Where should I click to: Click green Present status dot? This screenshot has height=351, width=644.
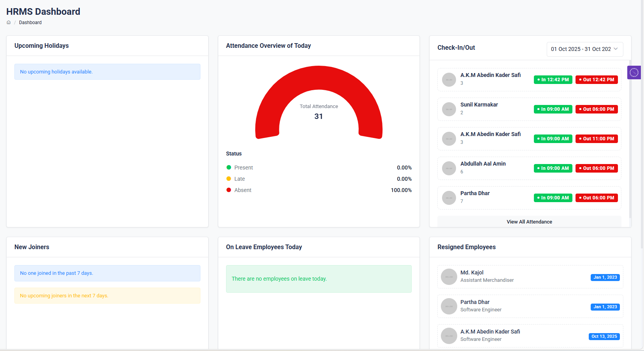pyautogui.click(x=229, y=168)
